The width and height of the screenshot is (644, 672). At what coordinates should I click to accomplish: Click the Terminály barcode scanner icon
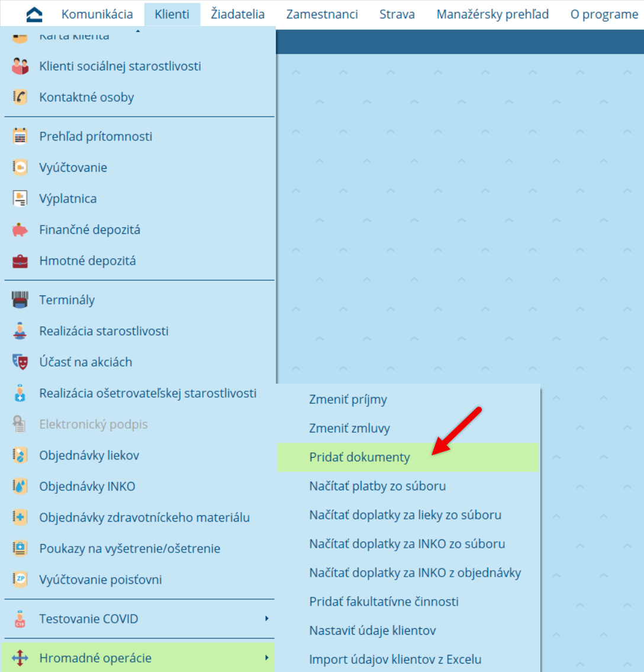tap(20, 300)
